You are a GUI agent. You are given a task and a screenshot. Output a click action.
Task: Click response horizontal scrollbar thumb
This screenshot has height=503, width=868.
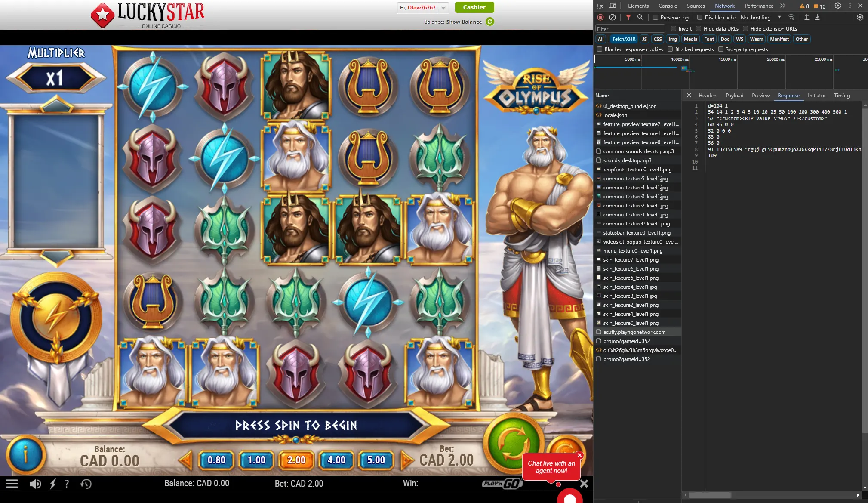click(x=710, y=495)
